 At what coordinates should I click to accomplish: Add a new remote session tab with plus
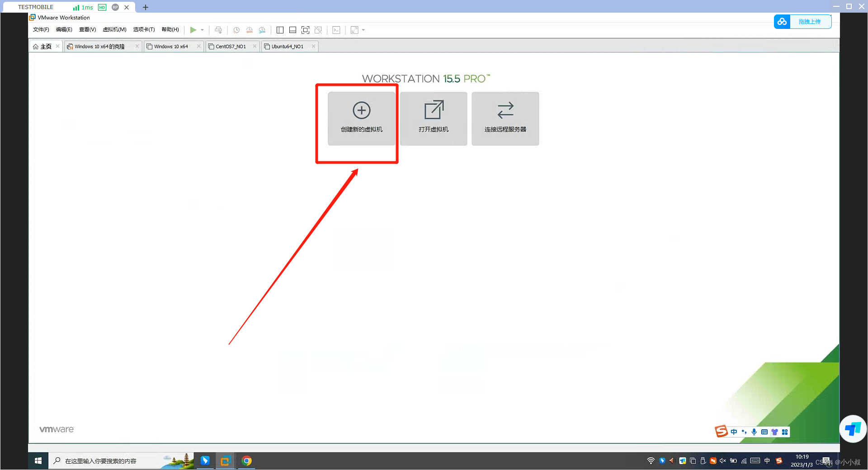click(x=146, y=7)
